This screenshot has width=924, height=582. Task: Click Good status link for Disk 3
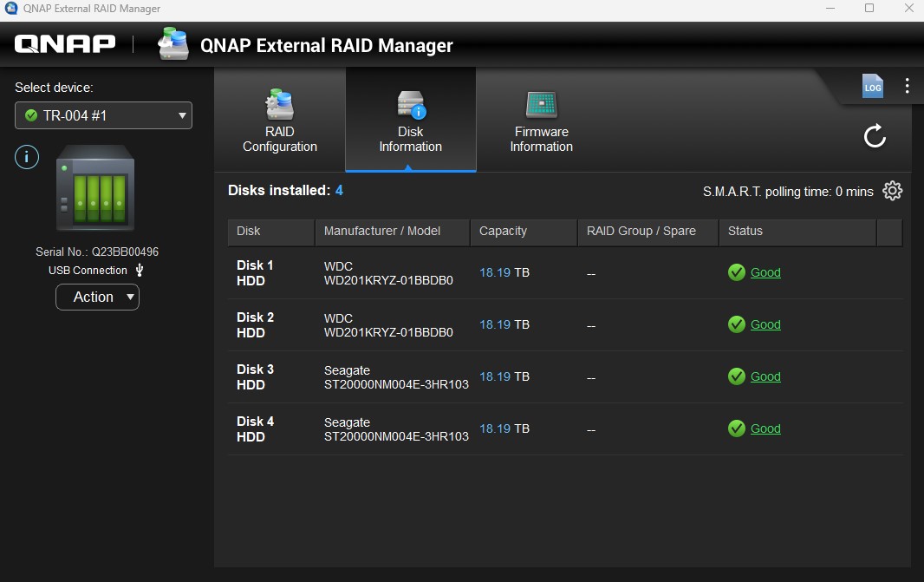tap(765, 376)
